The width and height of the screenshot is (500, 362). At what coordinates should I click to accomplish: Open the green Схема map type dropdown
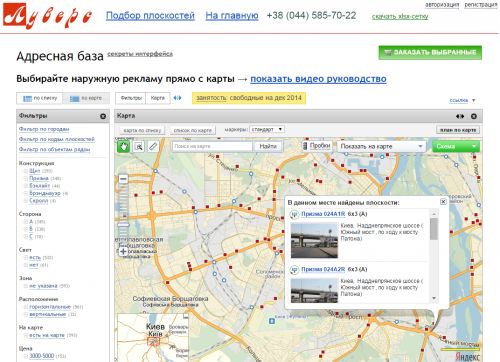point(456,146)
